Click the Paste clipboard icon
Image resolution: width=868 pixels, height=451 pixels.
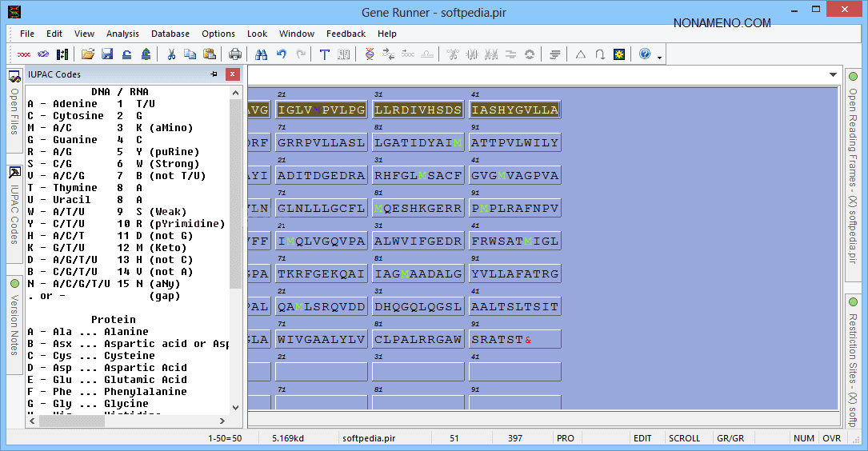(209, 54)
